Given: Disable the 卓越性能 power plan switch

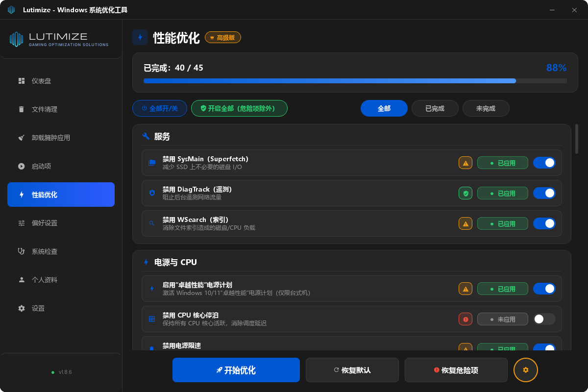Looking at the screenshot, I should [x=544, y=289].
